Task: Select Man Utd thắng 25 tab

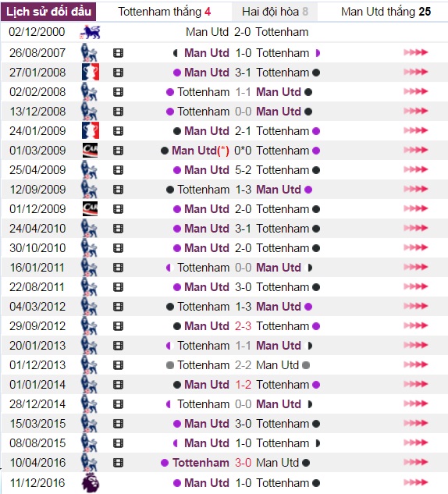Action: 386,12
